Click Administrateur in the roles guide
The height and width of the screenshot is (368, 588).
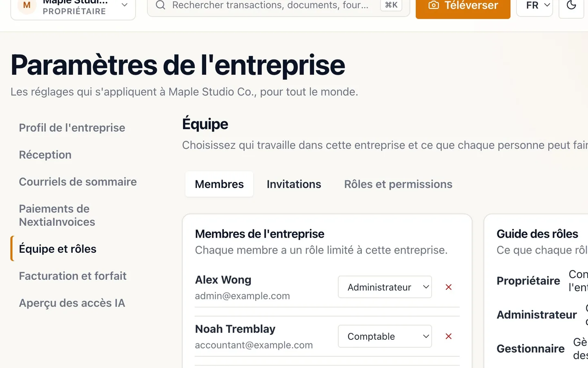point(537,314)
